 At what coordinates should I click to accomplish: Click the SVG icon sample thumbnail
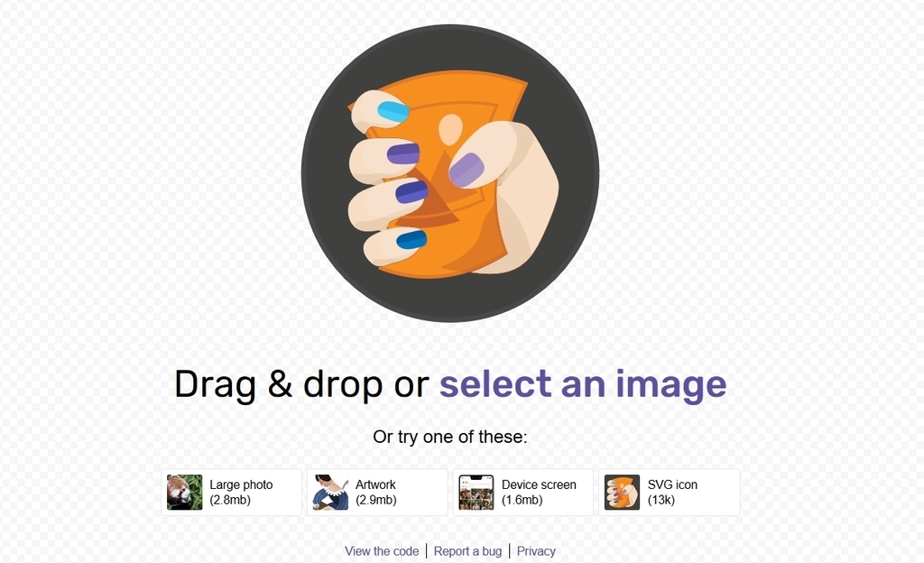pyautogui.click(x=623, y=493)
